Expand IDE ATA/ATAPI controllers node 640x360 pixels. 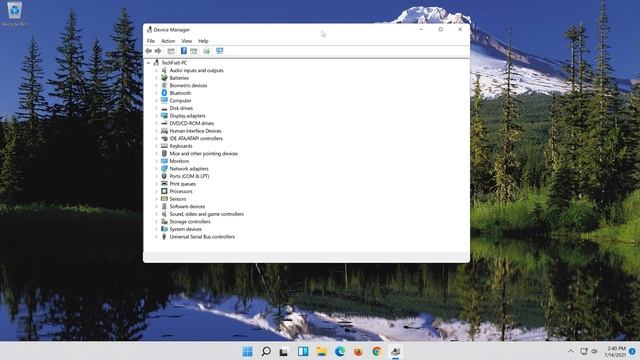[x=156, y=138]
